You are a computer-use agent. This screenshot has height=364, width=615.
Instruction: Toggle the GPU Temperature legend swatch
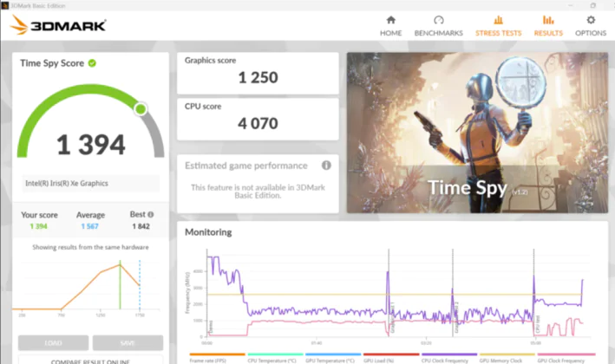333,354
